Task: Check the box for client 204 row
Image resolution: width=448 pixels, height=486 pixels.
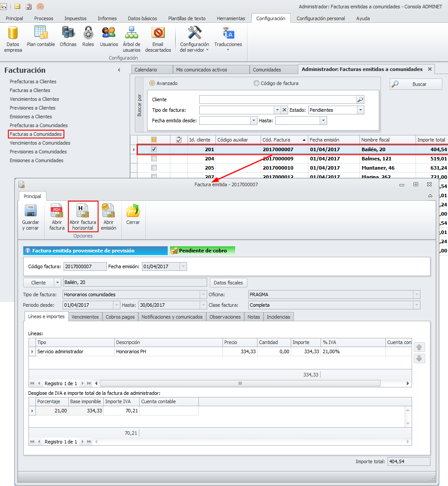Action: pos(154,159)
